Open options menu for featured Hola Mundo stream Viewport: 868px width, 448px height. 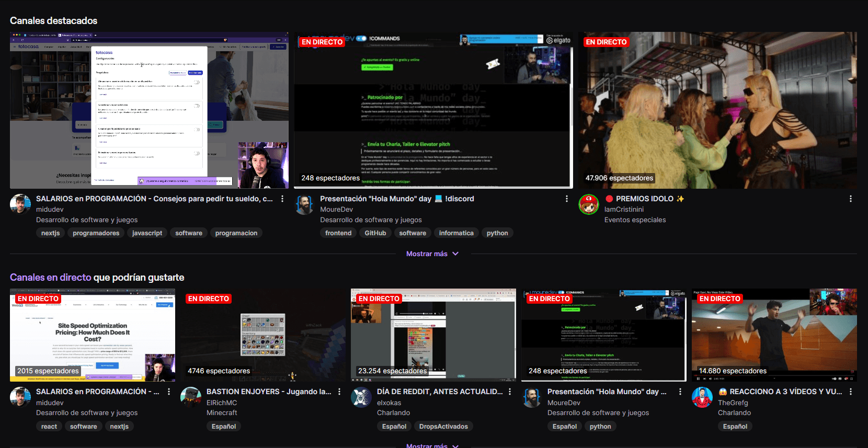[x=566, y=199]
